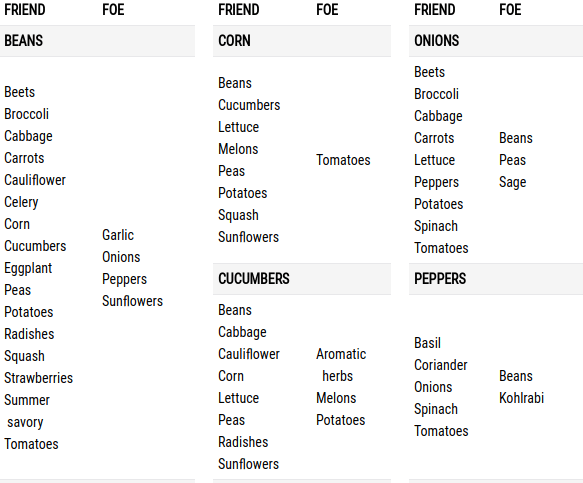Select Aromatic herbs under Cucumbers foes

pyautogui.click(x=341, y=365)
